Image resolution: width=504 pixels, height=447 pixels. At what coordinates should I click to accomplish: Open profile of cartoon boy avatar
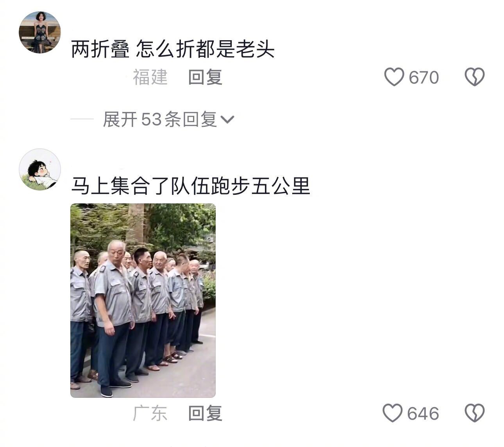[40, 169]
